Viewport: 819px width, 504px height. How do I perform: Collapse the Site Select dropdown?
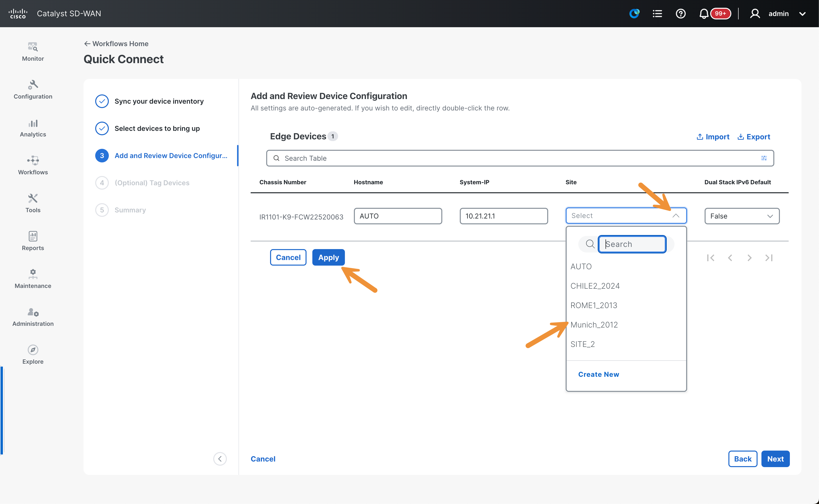[676, 216]
